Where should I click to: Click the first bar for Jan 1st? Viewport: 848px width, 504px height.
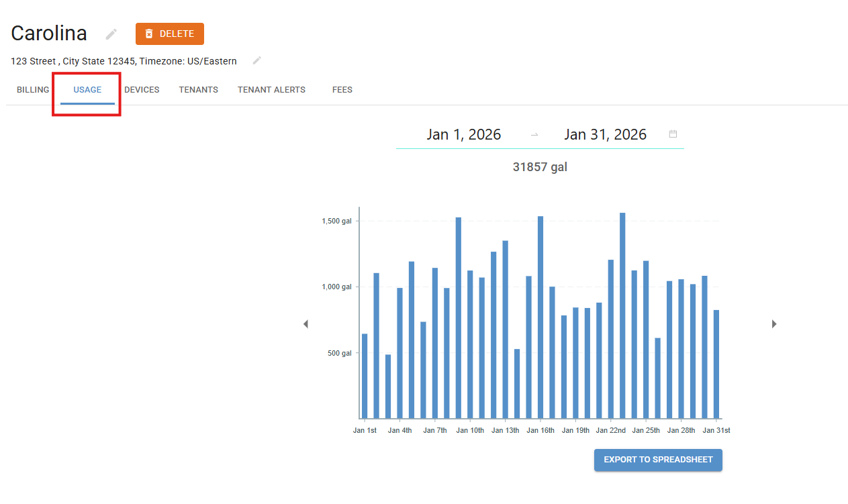point(365,376)
